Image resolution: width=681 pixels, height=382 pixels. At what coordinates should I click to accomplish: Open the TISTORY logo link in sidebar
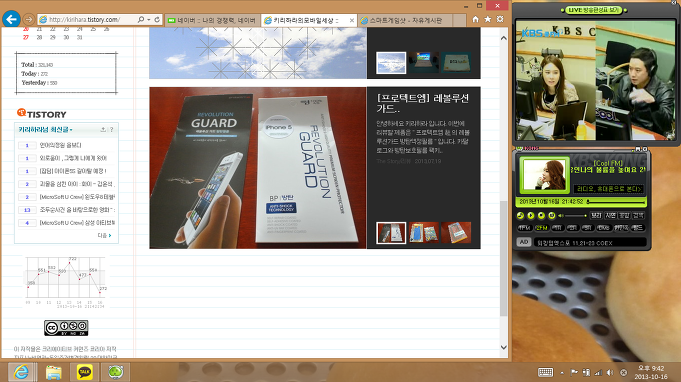(x=42, y=114)
